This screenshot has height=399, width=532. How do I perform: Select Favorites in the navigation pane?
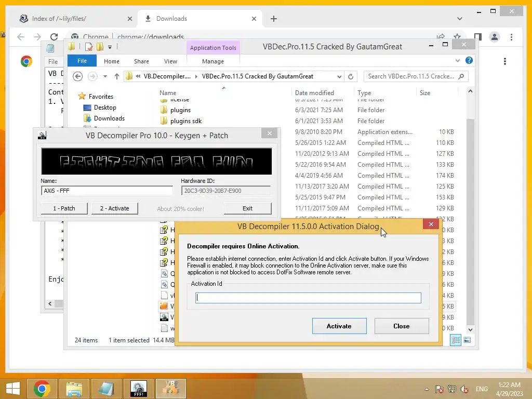[x=101, y=96]
